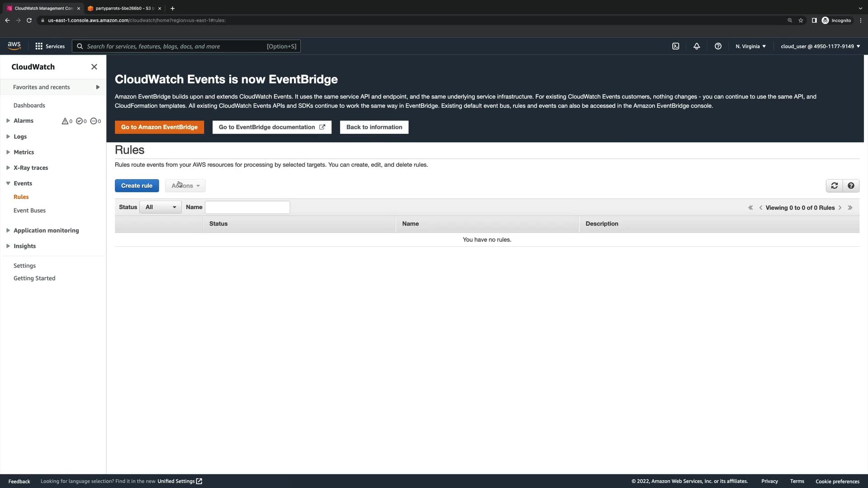Viewport: 868px width, 488px height.
Task: Open Event Buses in sidebar
Action: click(x=29, y=211)
